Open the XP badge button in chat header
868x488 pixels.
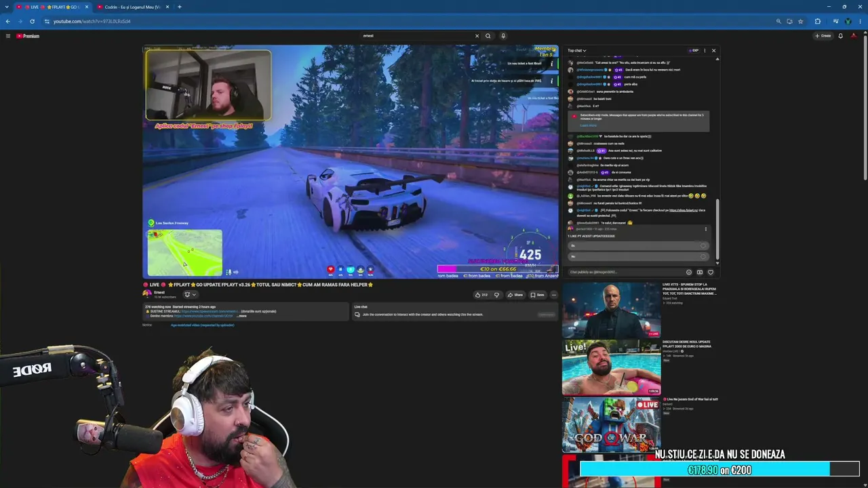(x=694, y=50)
